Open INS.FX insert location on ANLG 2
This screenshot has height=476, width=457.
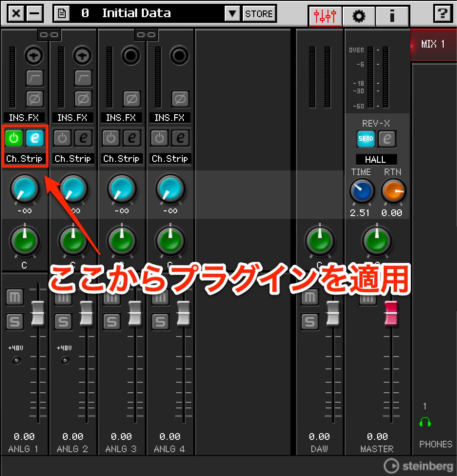(x=72, y=118)
